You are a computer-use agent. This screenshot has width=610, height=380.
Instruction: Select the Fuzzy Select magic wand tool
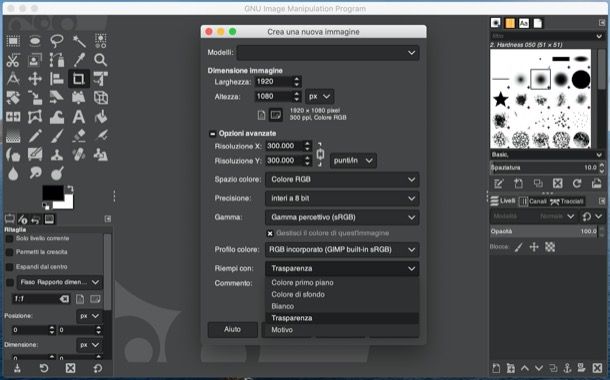pos(79,41)
